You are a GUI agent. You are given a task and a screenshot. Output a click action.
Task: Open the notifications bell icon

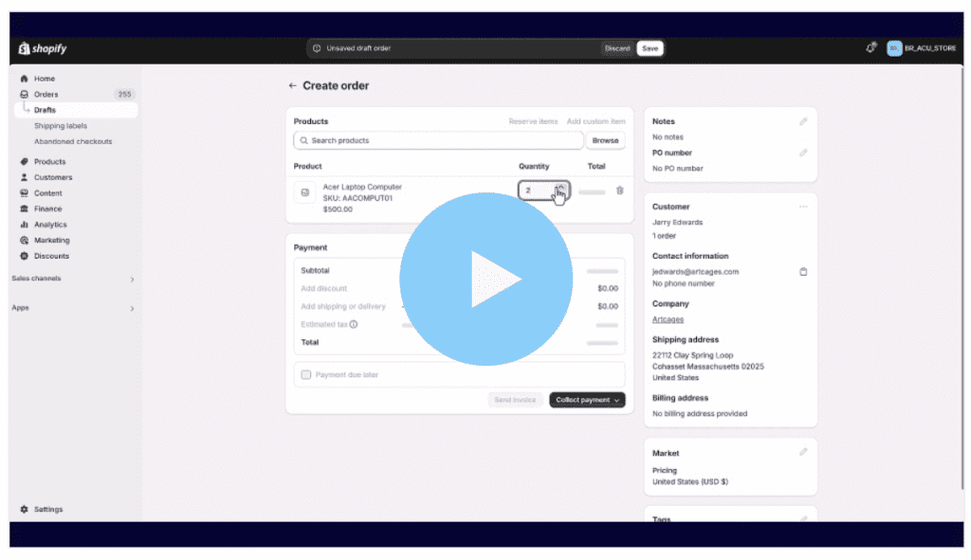click(x=870, y=48)
